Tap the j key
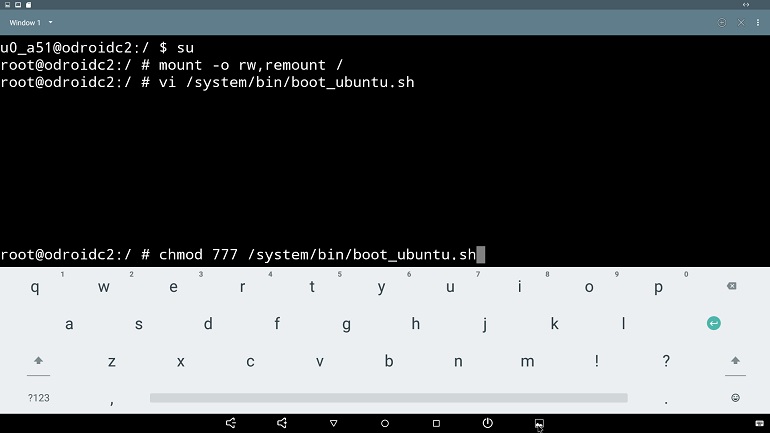This screenshot has height=433, width=770. pos(485,325)
